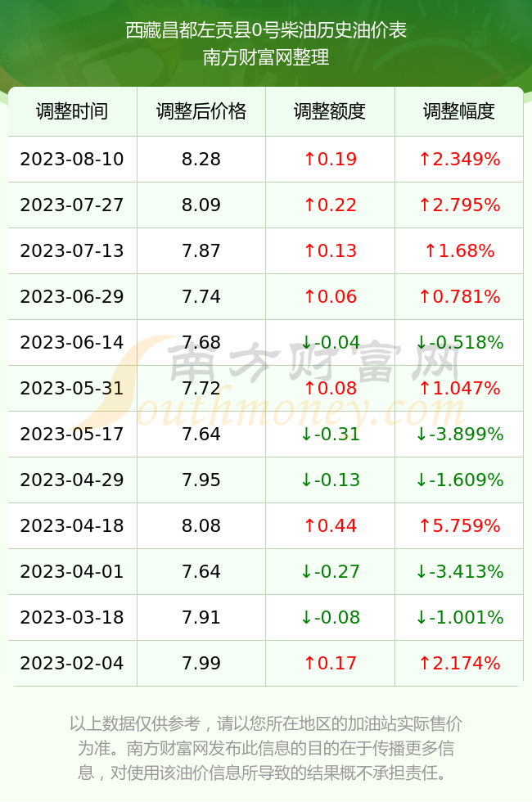532x802 pixels.
Task: Click the ↓-0.27 adjustment value
Action: pos(330,571)
